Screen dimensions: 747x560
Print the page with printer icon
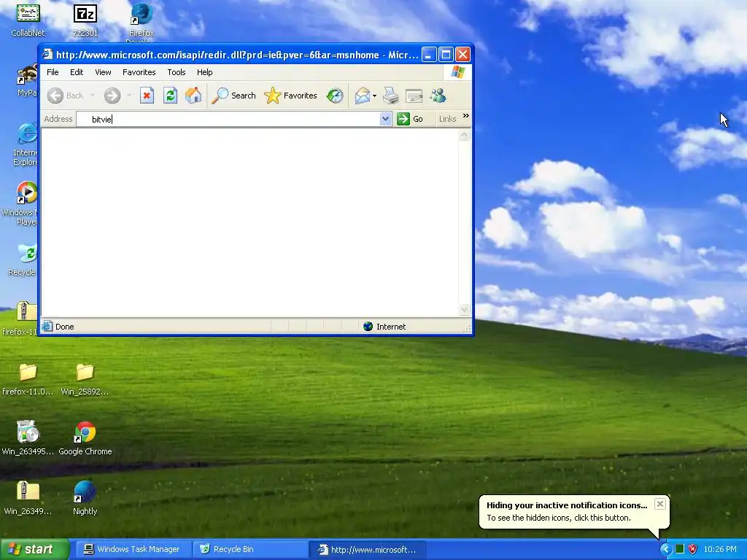pos(391,96)
